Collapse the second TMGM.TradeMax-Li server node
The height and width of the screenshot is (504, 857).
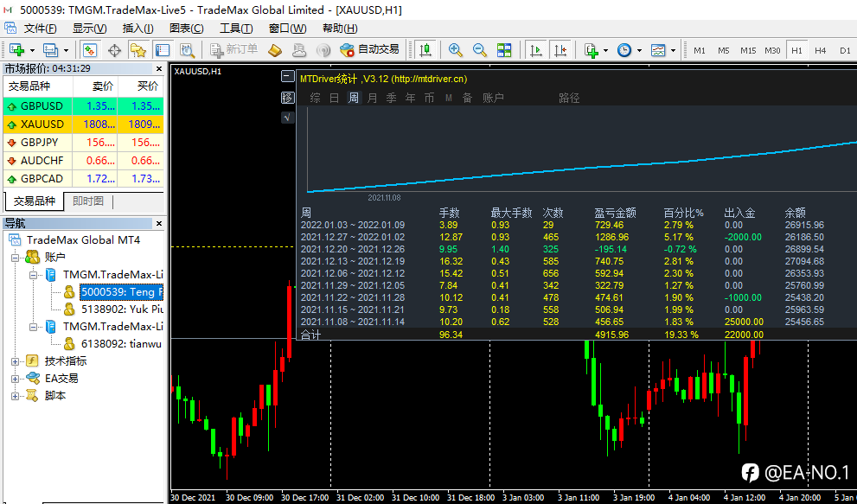pos(34,327)
